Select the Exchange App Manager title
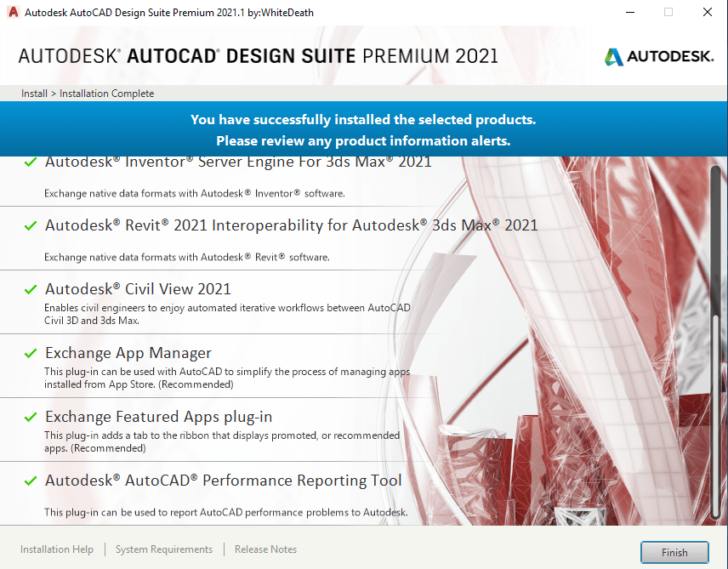Viewport: 728px width, 569px height. point(128,353)
